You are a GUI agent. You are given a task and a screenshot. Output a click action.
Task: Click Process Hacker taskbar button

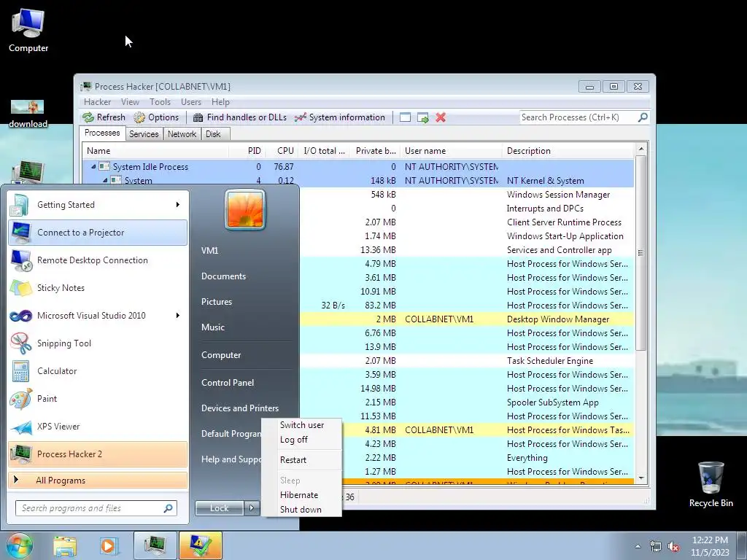pos(155,545)
